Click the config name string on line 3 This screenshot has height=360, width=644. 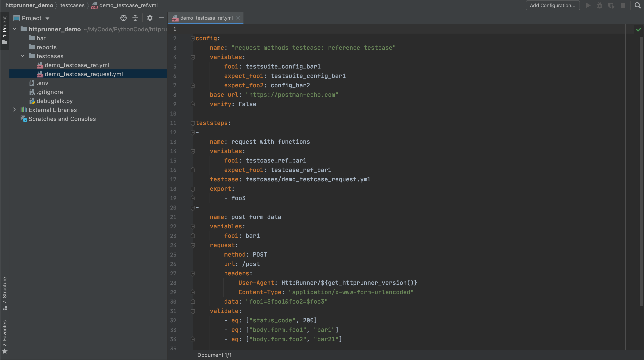coord(313,48)
